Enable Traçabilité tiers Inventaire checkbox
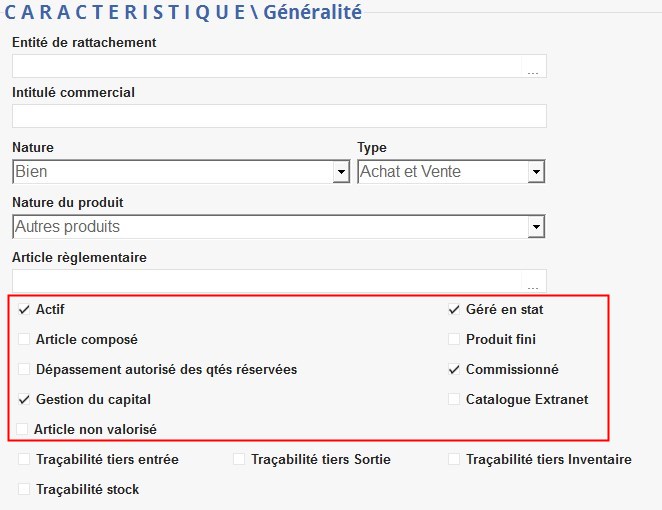The height and width of the screenshot is (510, 662). point(455,460)
